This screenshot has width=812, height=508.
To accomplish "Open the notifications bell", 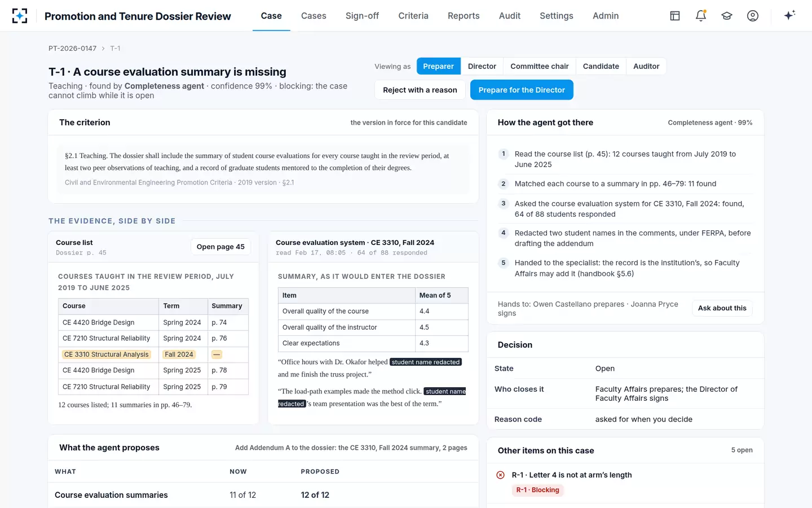I will pos(701,16).
